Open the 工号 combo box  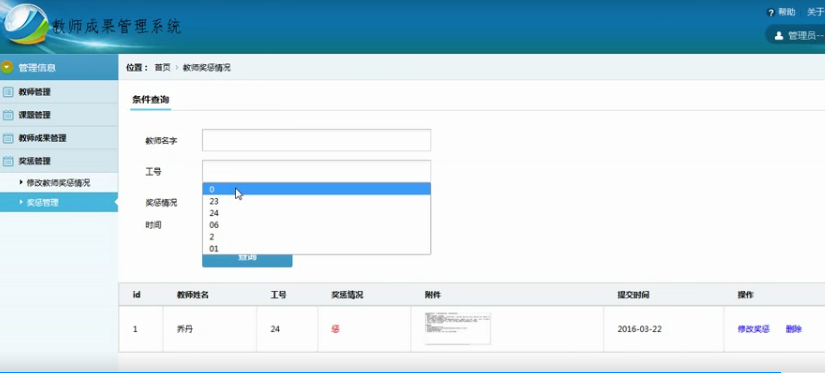pyautogui.click(x=316, y=171)
